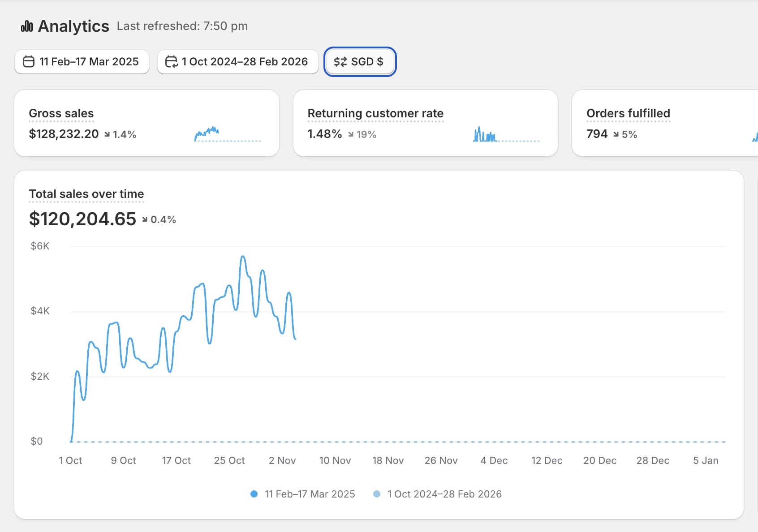Screen dimensions: 758x532
Task: Open the 11 Feb–17 Mar 2025 date range picker
Action: click(x=82, y=62)
